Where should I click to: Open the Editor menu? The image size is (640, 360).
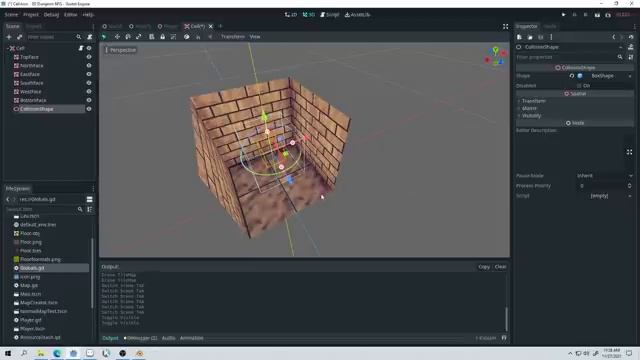click(x=70, y=15)
